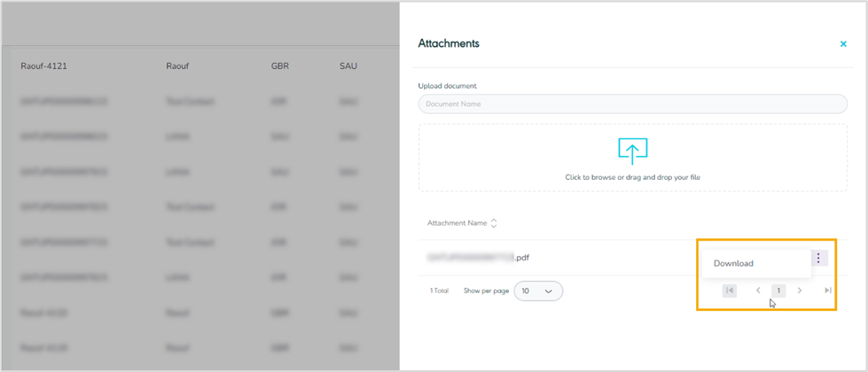This screenshot has height=372, width=868.
Task: Click the GBR cell in first row
Action: (281, 66)
